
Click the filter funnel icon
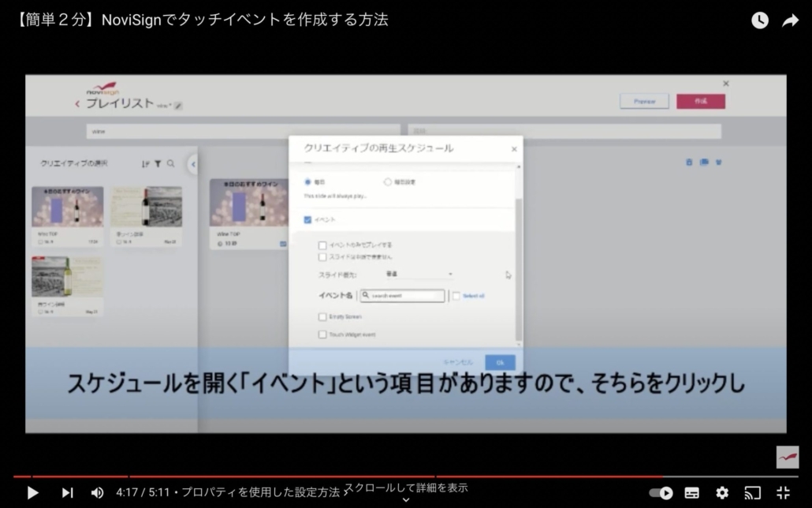coord(158,164)
